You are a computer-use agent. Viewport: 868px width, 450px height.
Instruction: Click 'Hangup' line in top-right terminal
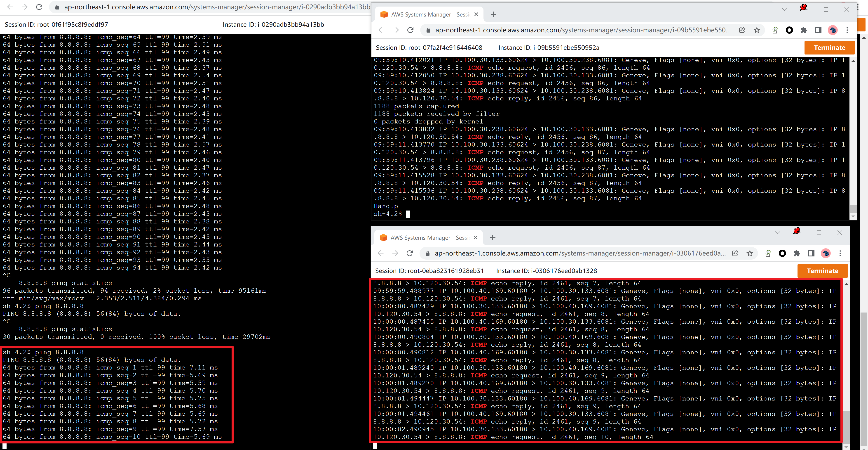click(386, 206)
